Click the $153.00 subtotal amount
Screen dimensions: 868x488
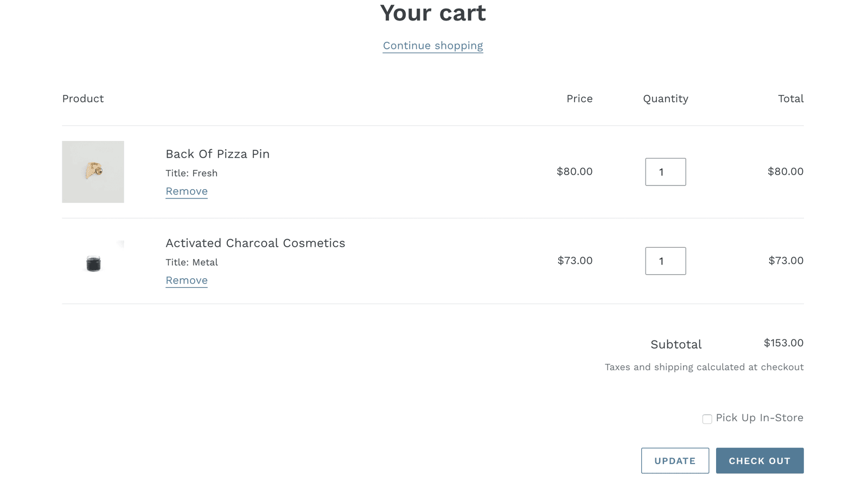click(x=783, y=343)
